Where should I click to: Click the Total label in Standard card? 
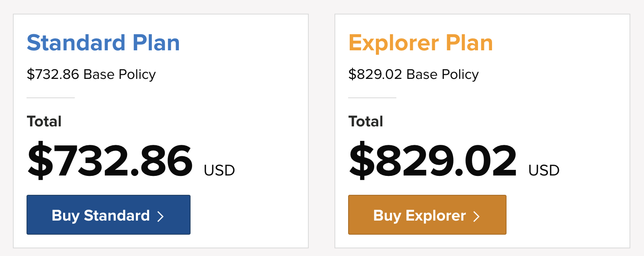[x=44, y=121]
